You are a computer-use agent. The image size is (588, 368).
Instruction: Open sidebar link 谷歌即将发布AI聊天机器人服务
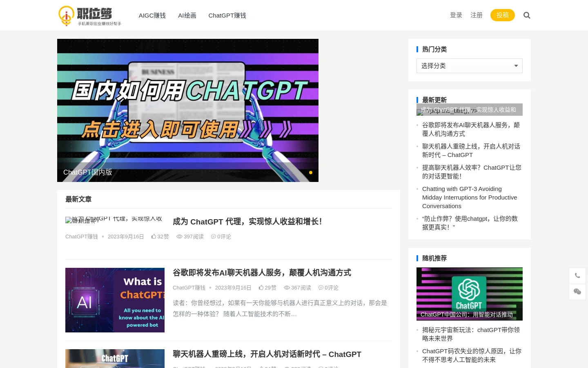[471, 129]
